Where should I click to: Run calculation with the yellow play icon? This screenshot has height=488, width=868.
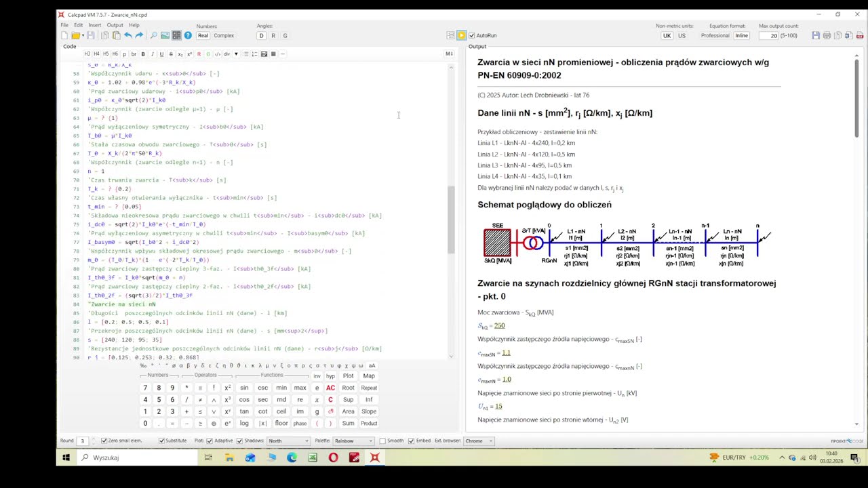click(461, 35)
